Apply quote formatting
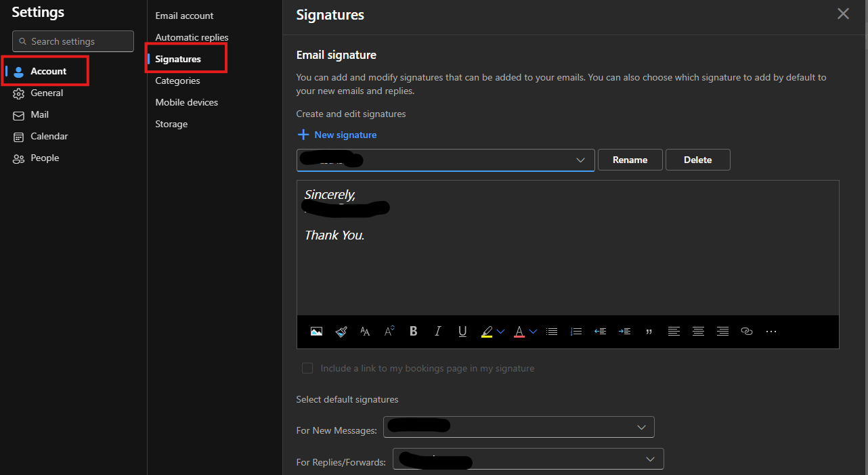The width and height of the screenshot is (868, 475). (x=649, y=332)
